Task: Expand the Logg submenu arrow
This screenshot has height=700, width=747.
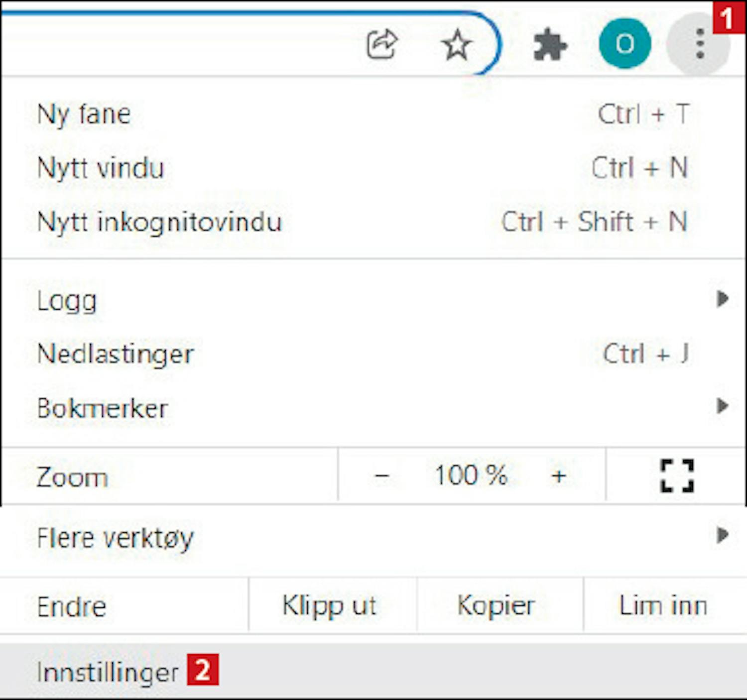Action: pos(723,299)
